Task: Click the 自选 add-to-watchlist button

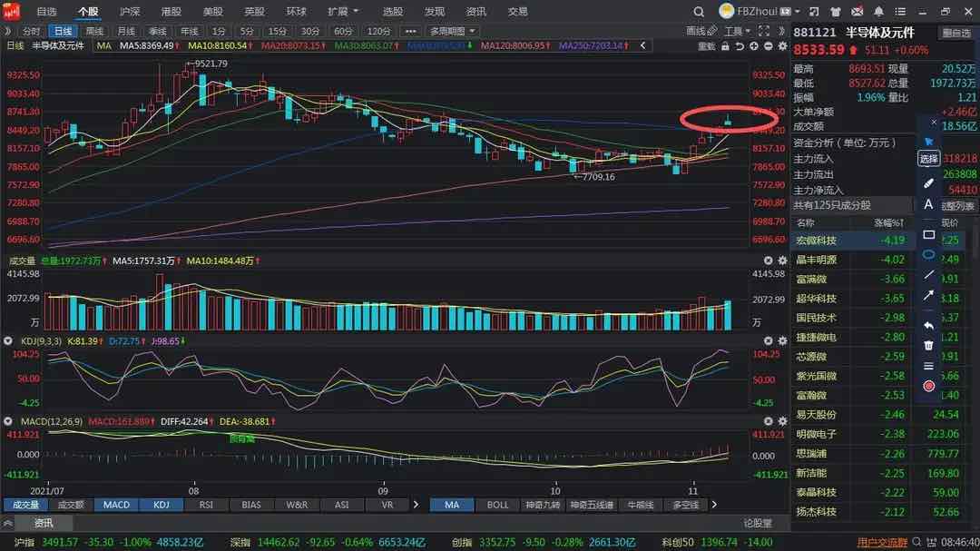Action: point(956,34)
